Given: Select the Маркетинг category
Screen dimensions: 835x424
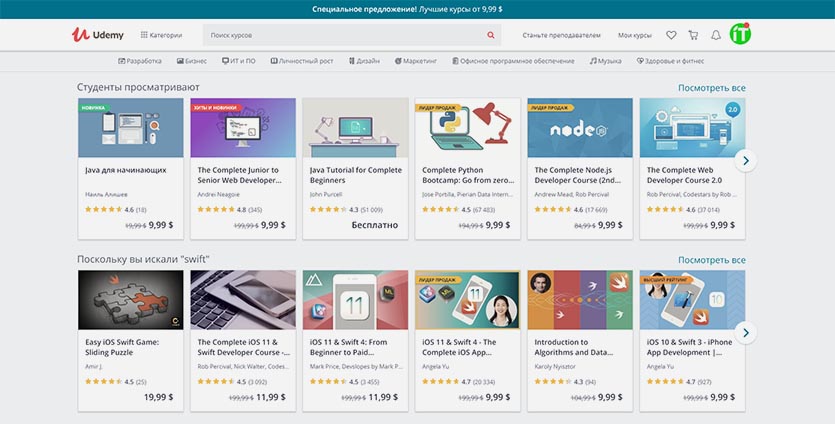Looking at the screenshot, I should pyautogui.click(x=416, y=61).
